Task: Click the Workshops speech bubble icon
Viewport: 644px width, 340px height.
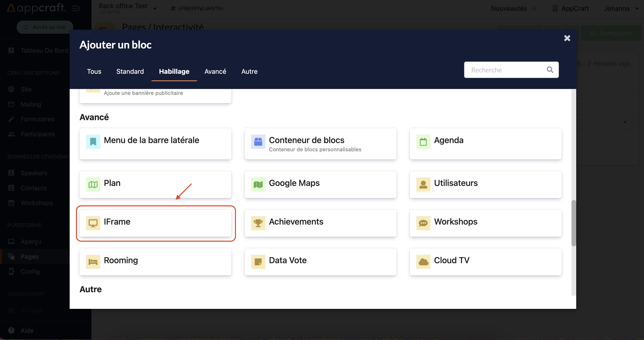Action: (x=423, y=223)
